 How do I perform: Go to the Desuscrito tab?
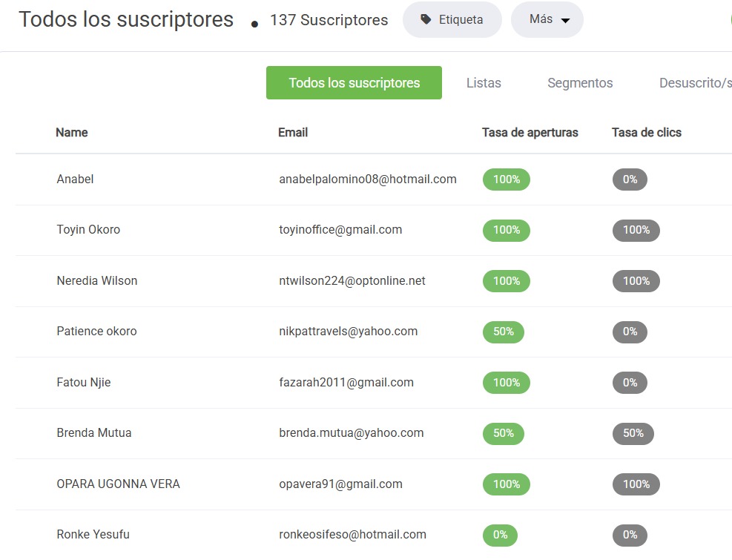coord(695,82)
